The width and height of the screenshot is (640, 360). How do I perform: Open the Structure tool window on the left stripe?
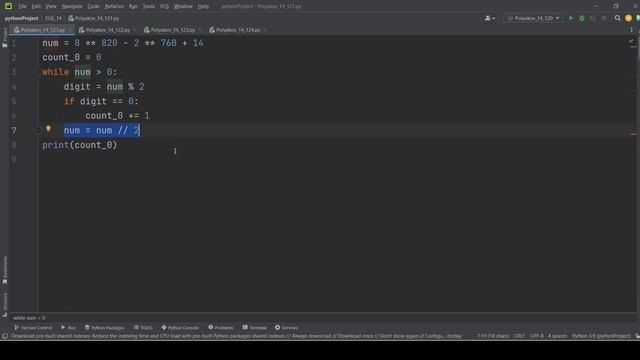(5, 304)
